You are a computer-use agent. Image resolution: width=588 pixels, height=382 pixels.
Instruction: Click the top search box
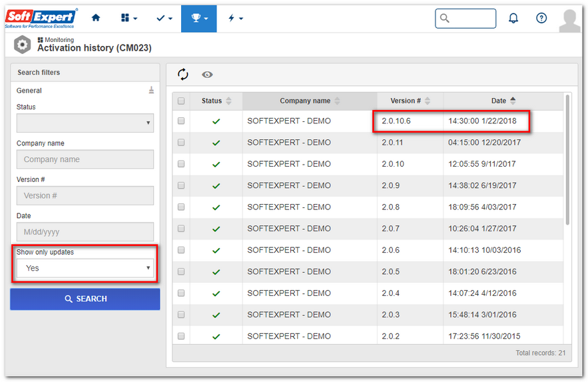465,19
